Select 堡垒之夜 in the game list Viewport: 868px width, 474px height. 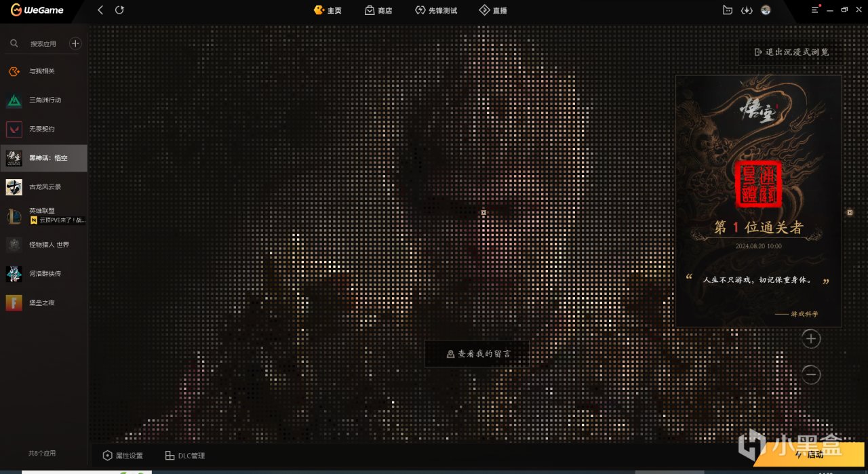coord(43,302)
